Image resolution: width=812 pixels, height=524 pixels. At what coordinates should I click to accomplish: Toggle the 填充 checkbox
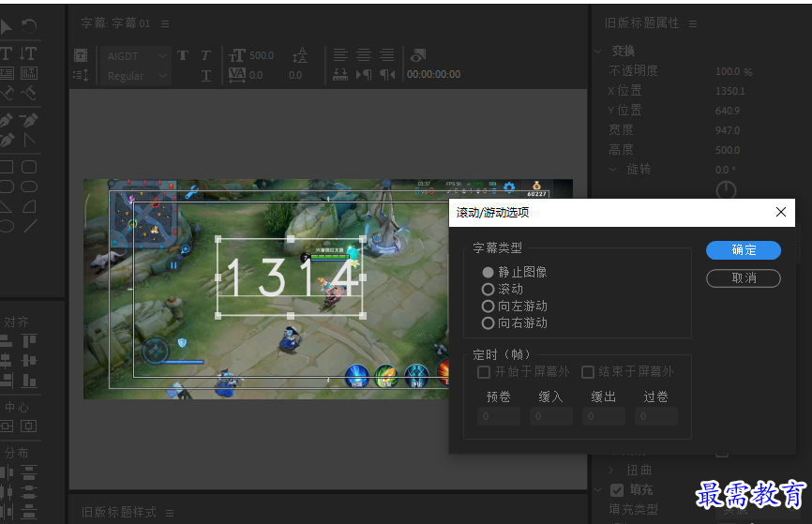click(x=617, y=490)
